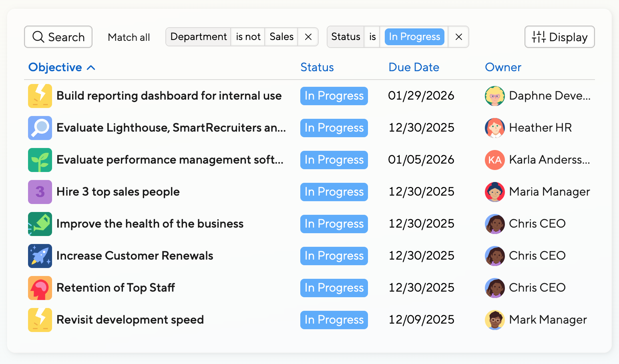Change the Department filter operator 'is not'
Image resolution: width=619 pixels, height=364 pixels.
(248, 37)
